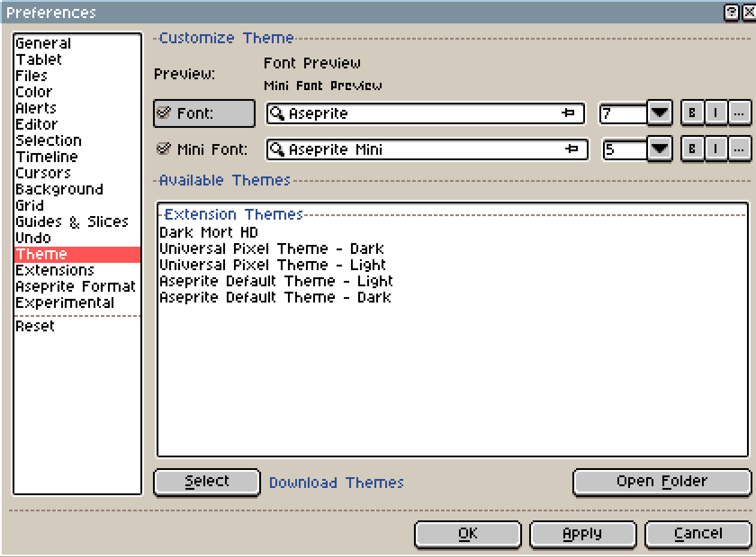This screenshot has height=557, width=756.
Task: Open the Editor preferences section
Action: tap(77, 124)
